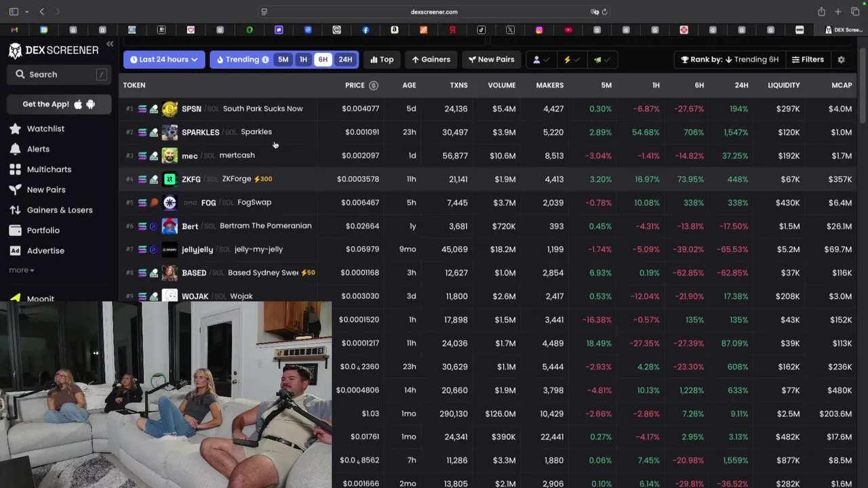Sort by the AGE column header

point(409,85)
